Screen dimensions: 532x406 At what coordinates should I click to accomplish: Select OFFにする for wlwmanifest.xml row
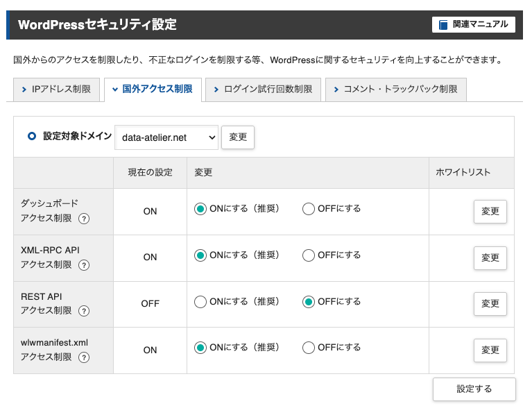(309, 348)
